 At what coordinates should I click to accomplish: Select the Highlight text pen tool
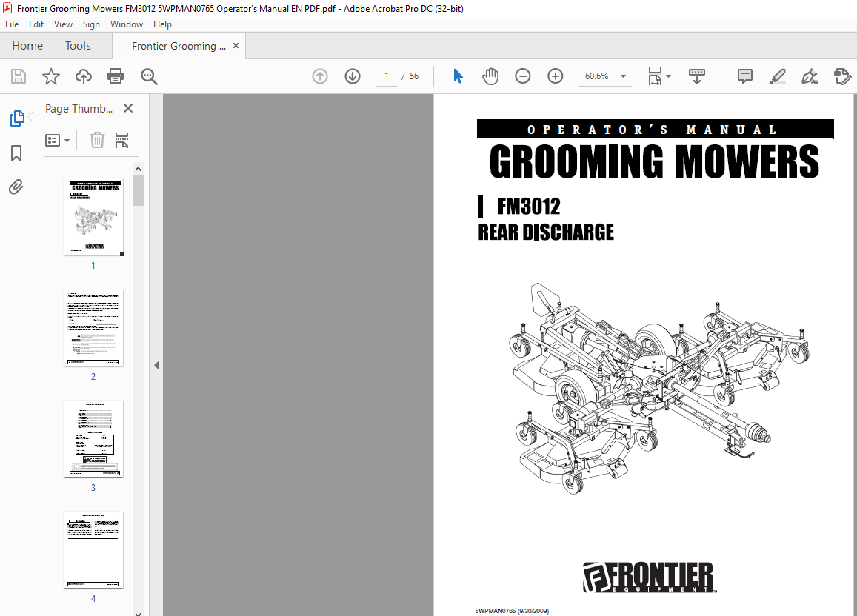pos(777,76)
